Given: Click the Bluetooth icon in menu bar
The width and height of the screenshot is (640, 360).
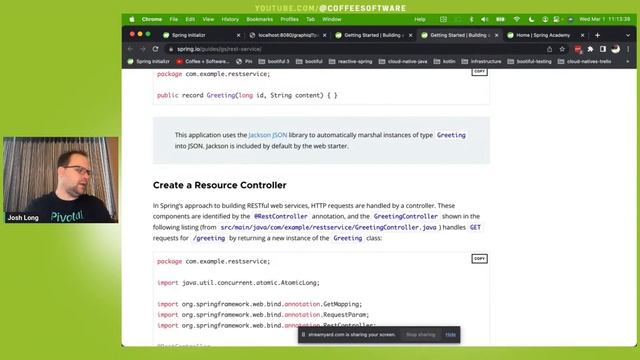Looking at the screenshot, I should [471, 19].
